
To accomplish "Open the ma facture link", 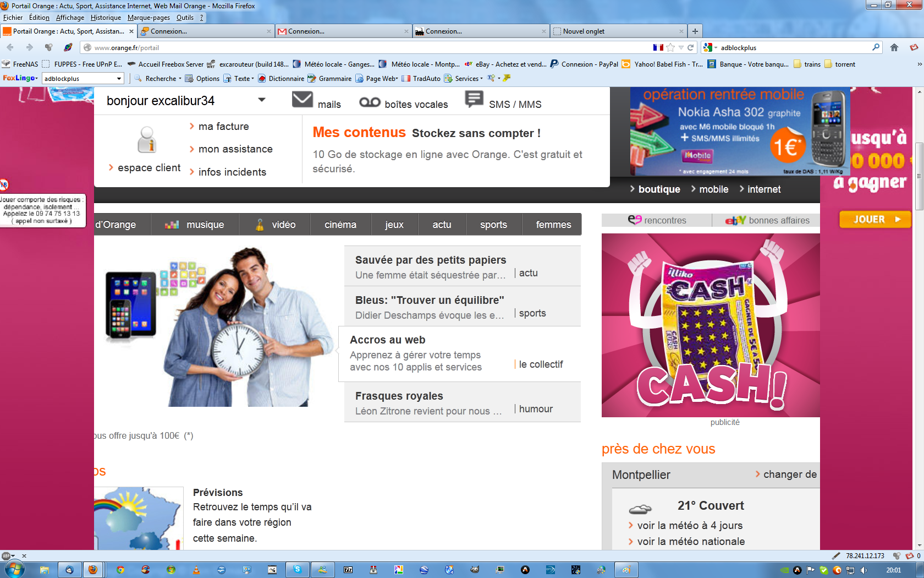I will click(x=223, y=127).
